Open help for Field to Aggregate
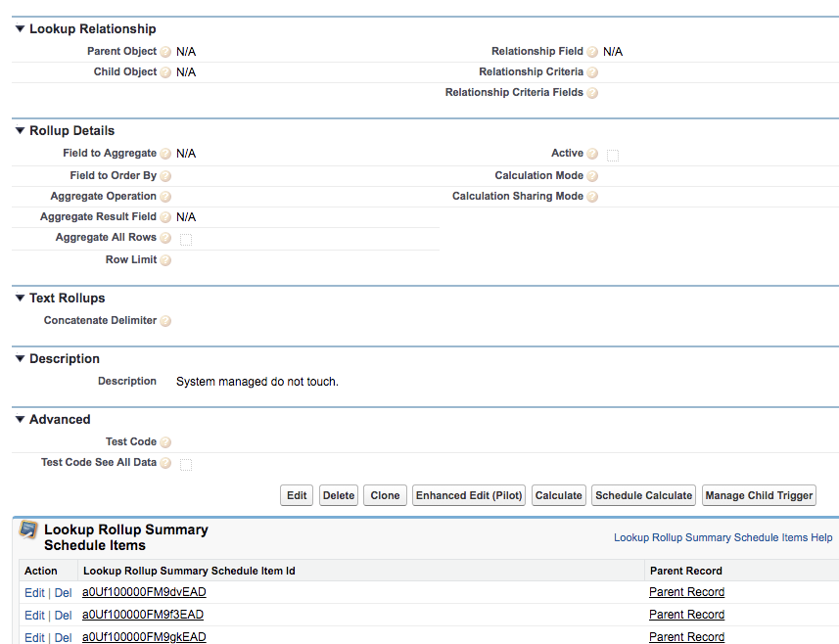Viewport: 839px width, 644px height. [163, 153]
